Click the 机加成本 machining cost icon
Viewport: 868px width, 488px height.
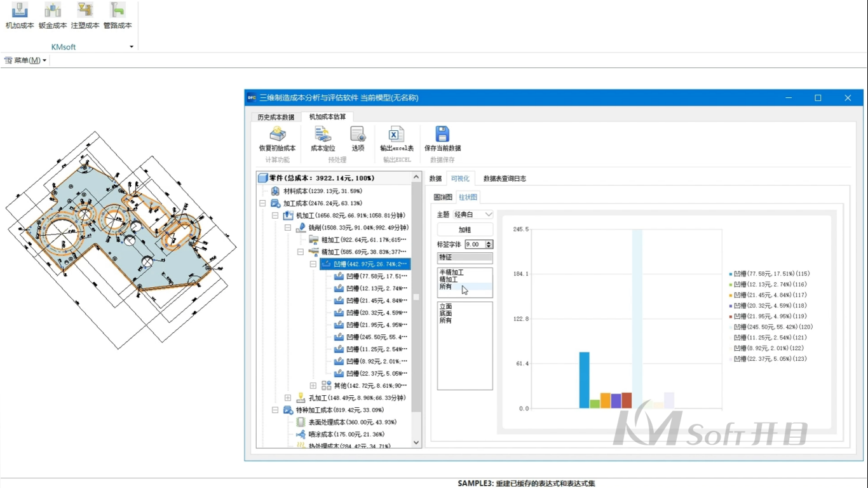[x=20, y=11]
